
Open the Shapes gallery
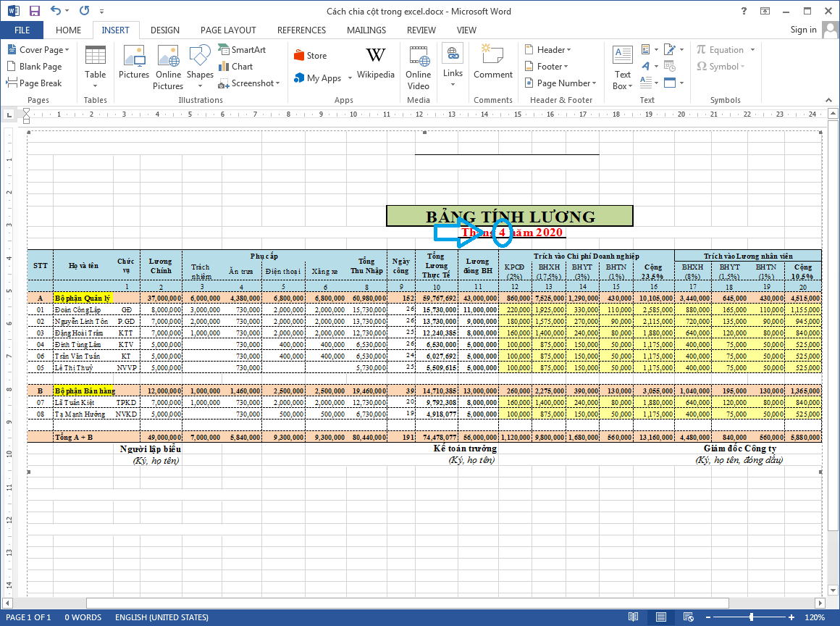[x=200, y=67]
